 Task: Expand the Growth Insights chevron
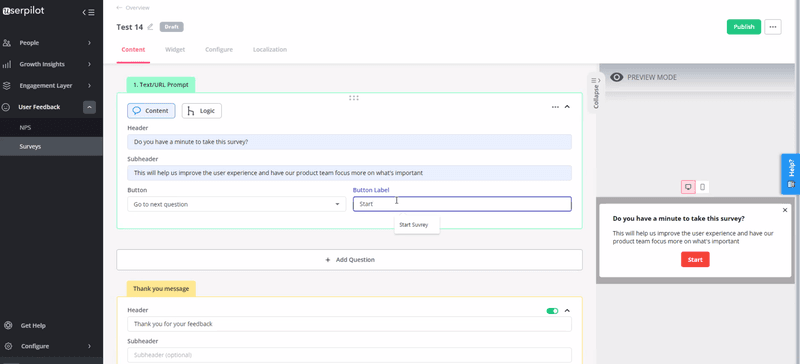tap(89, 64)
